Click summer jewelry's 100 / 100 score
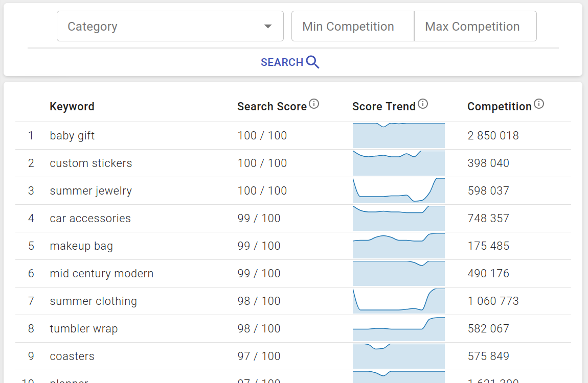This screenshot has width=588, height=383. [262, 191]
